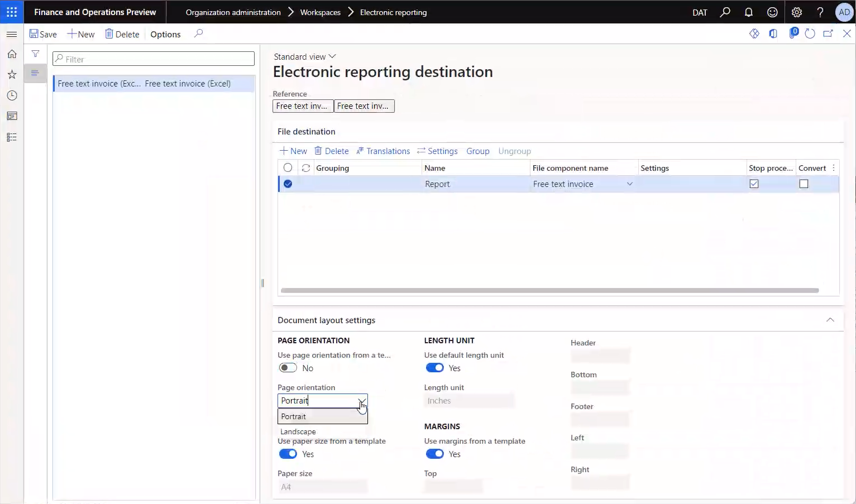Click the horizontal scrollbar in grid

coord(549,290)
